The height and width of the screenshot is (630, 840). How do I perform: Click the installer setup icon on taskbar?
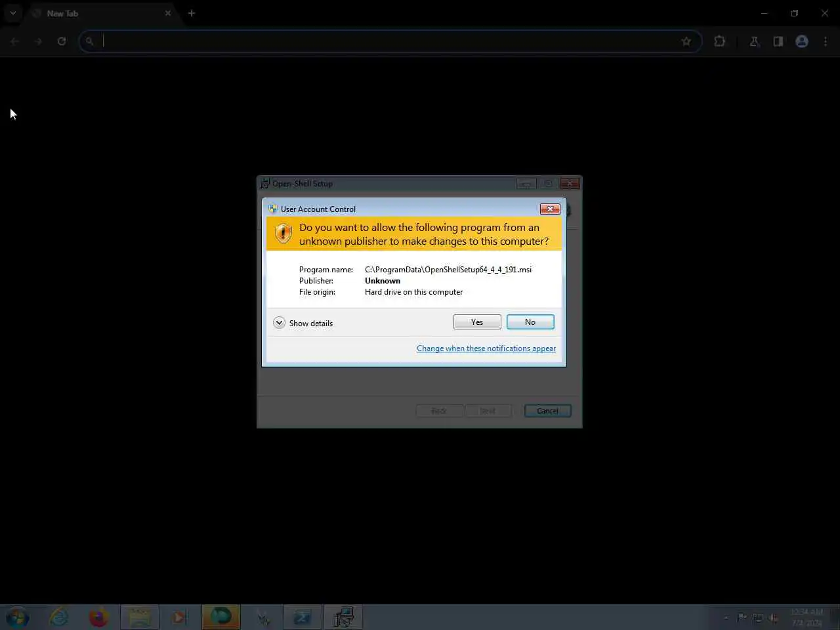(343, 618)
